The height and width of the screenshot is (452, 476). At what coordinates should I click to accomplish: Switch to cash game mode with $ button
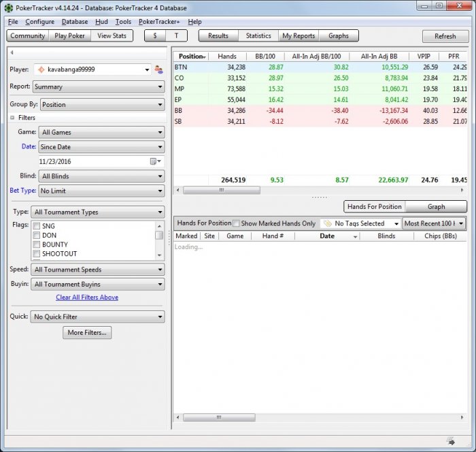(x=155, y=36)
